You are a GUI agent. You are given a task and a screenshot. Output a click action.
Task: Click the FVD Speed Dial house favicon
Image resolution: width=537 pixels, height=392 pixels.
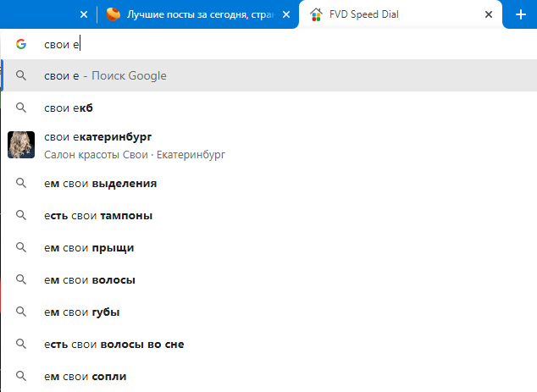(316, 14)
